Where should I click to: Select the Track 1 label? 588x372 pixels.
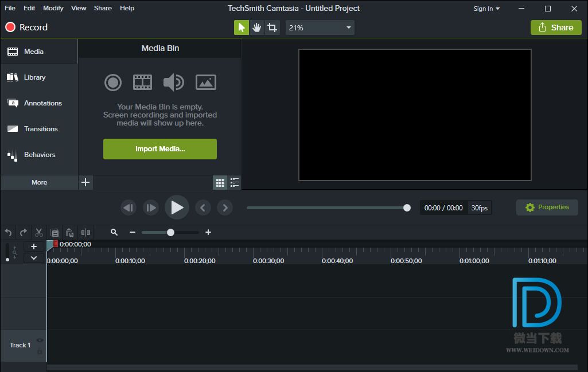point(20,345)
